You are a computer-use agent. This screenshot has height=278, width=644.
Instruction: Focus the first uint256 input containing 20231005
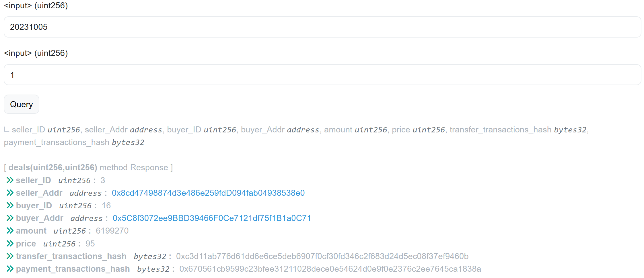tap(322, 27)
